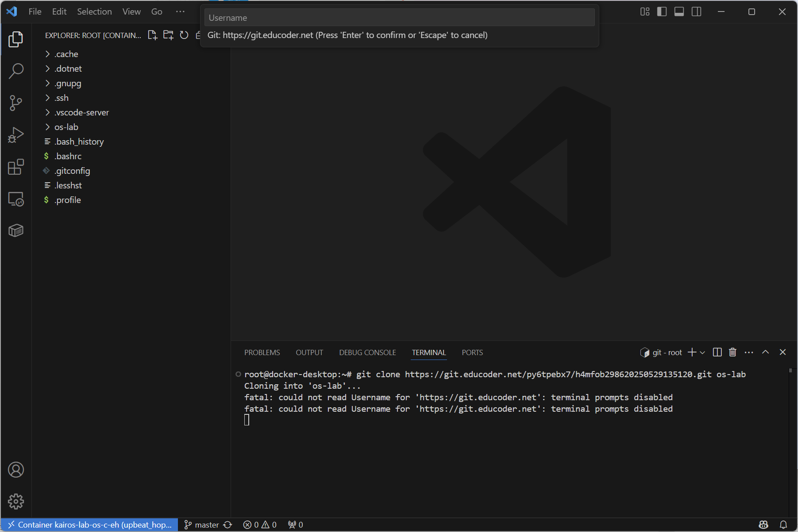The image size is (798, 532).
Task: Maximize the panel size with chevron
Action: coord(765,352)
